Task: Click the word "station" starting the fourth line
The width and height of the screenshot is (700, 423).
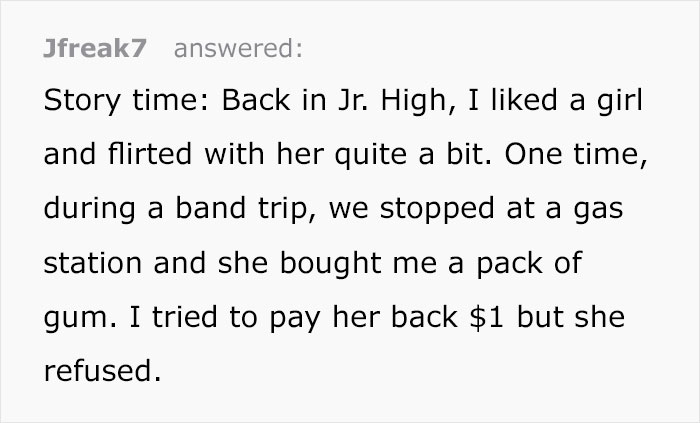Action: pyautogui.click(x=93, y=262)
